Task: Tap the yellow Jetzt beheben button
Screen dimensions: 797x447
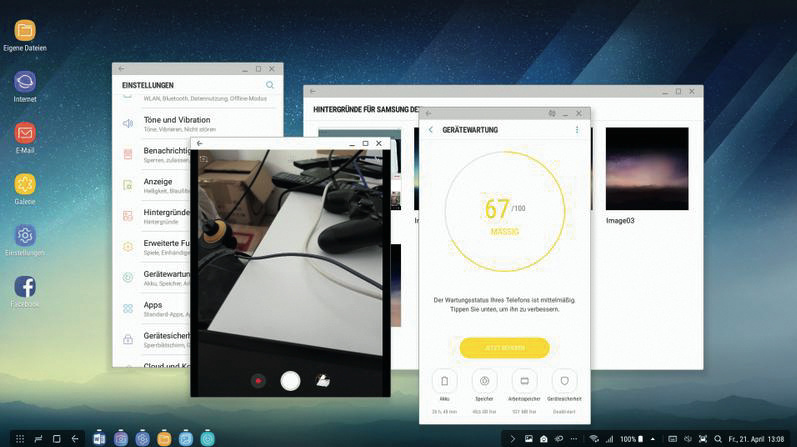Action: point(504,348)
